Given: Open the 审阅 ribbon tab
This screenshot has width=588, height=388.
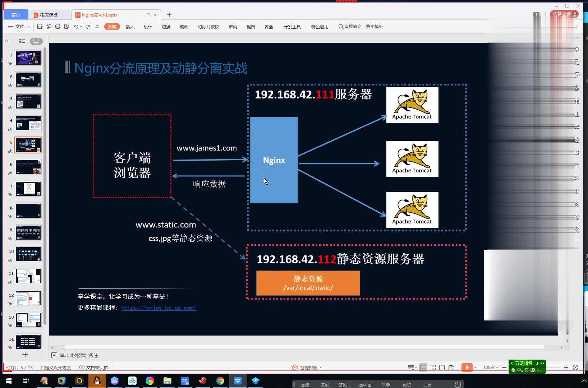Looking at the screenshot, I should pos(233,27).
